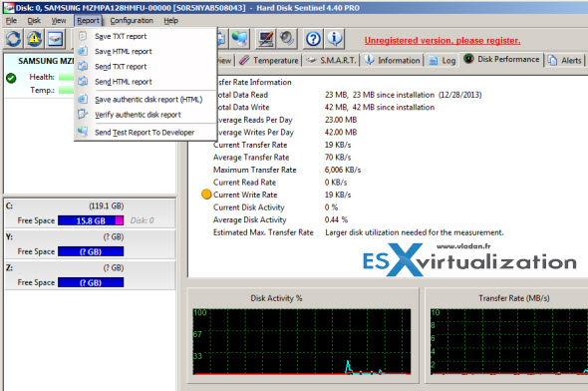Image resolution: width=588 pixels, height=391 pixels.
Task: Click the Y: drive header
Action: (90, 236)
